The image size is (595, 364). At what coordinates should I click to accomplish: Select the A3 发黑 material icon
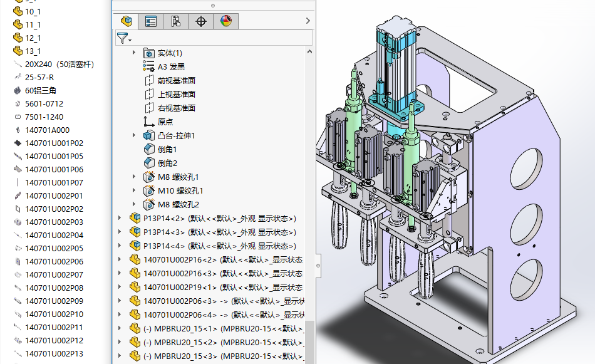coord(149,67)
